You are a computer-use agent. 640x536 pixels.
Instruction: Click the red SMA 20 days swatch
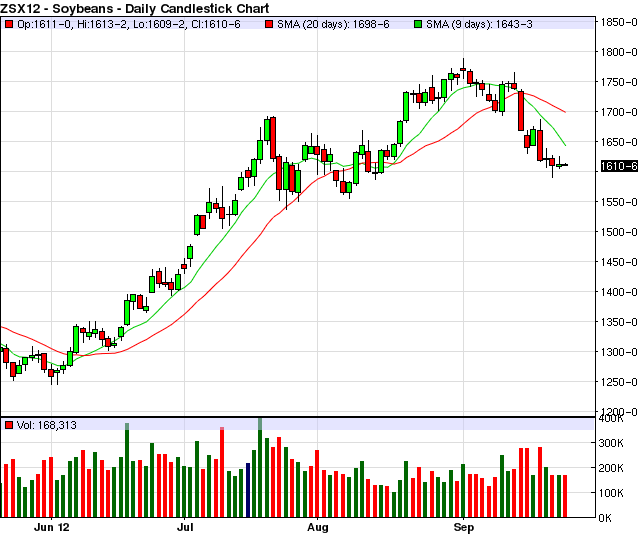[269, 24]
